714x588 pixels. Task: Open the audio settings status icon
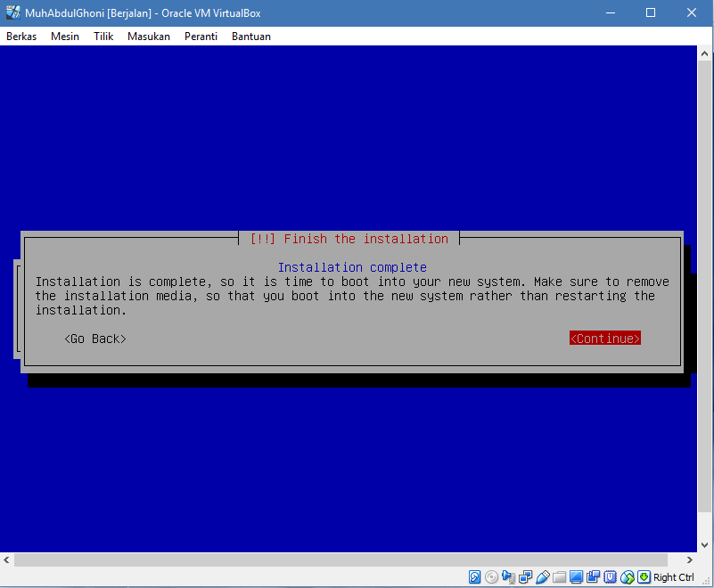[508, 577]
